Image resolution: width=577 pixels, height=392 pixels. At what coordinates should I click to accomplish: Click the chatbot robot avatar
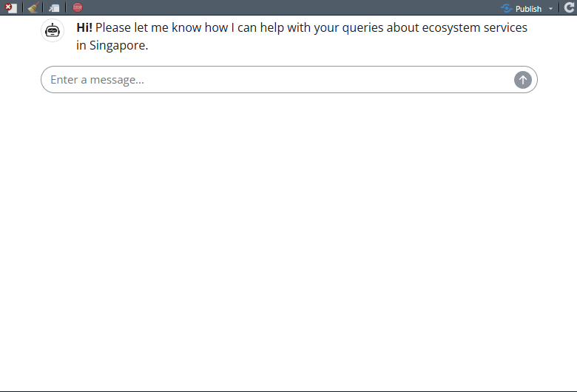[x=52, y=30]
